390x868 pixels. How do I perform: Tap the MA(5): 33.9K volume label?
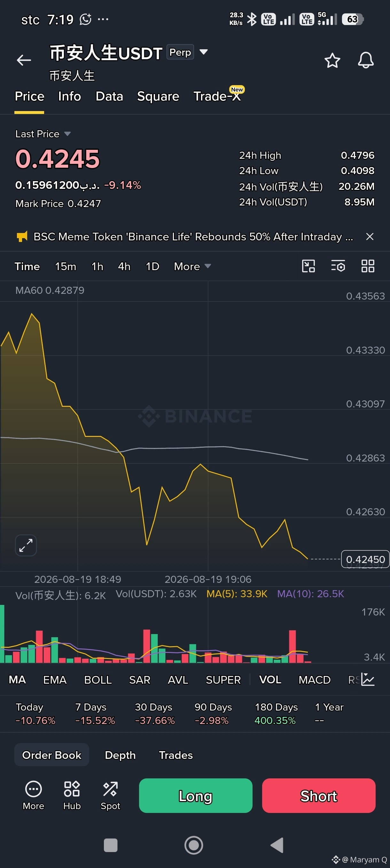[237, 593]
